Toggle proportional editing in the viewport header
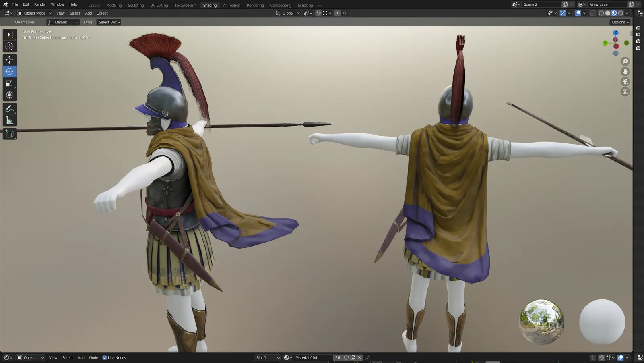The height and width of the screenshot is (363, 644). [x=337, y=13]
